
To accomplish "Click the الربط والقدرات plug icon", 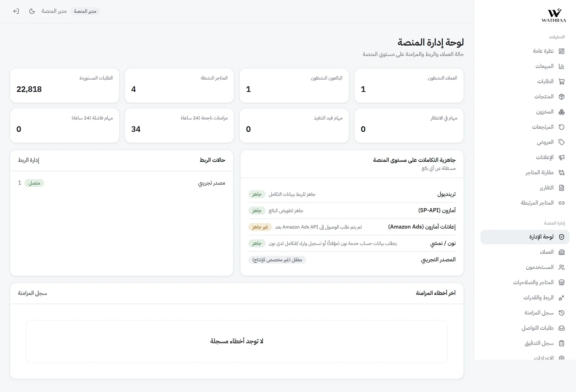I will point(562,298).
